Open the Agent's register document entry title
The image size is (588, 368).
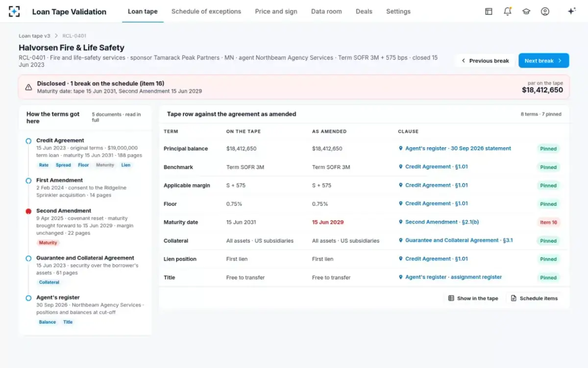58,297
